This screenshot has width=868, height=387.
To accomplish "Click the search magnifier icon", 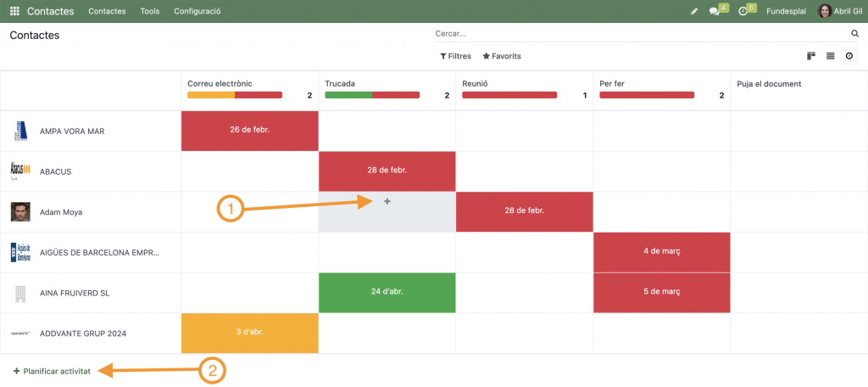I will click(854, 34).
